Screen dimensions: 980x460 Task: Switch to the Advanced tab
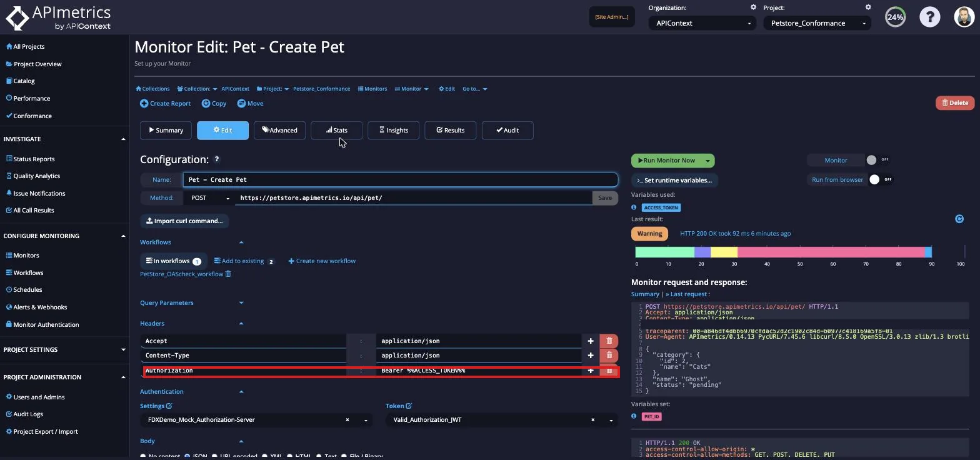279,130
